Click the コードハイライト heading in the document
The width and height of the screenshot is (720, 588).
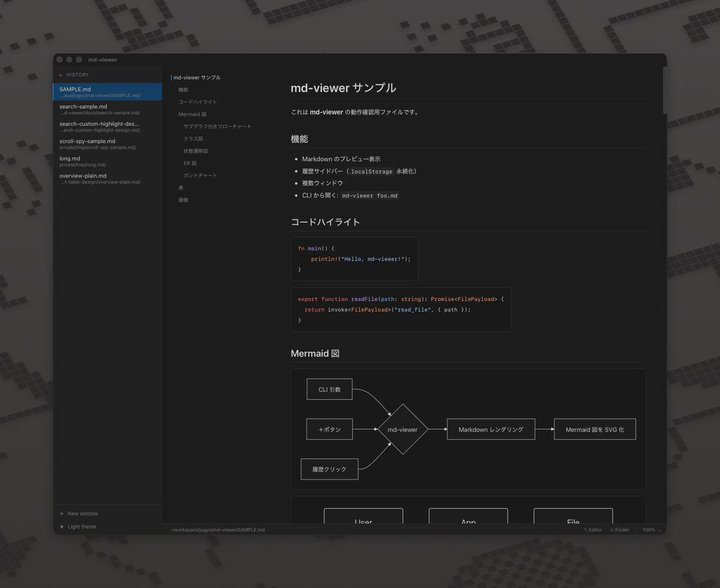(325, 222)
